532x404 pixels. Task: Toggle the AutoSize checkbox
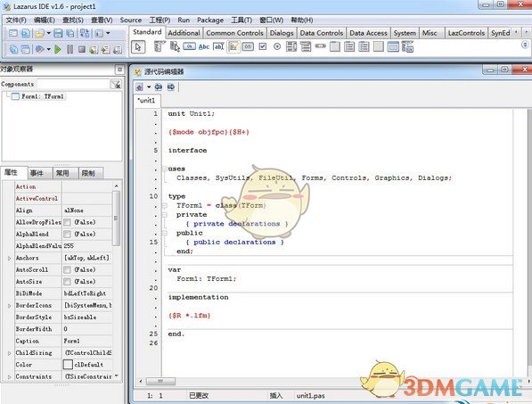(67, 282)
